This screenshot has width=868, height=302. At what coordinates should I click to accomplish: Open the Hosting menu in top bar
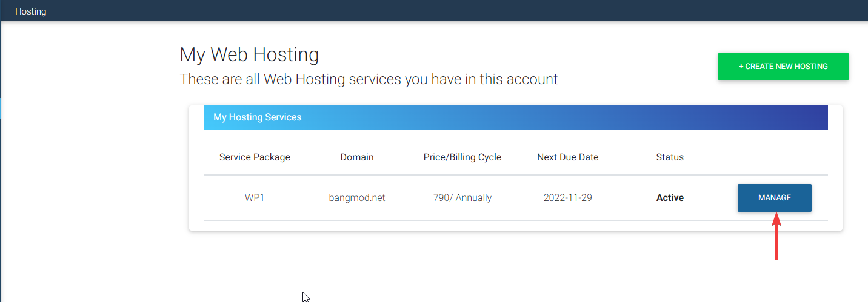[x=30, y=11]
